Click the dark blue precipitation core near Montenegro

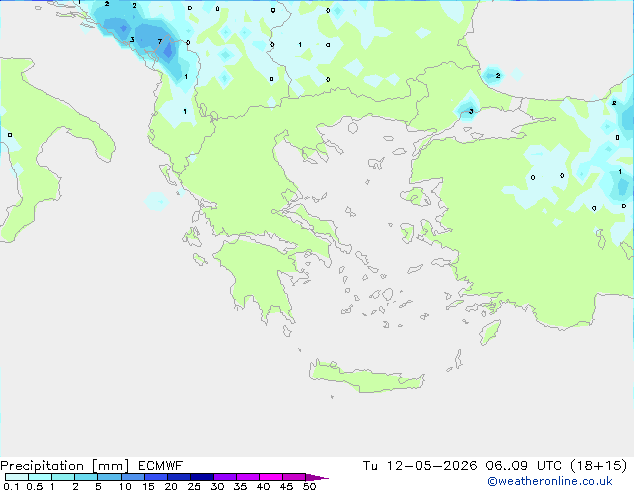(x=167, y=51)
